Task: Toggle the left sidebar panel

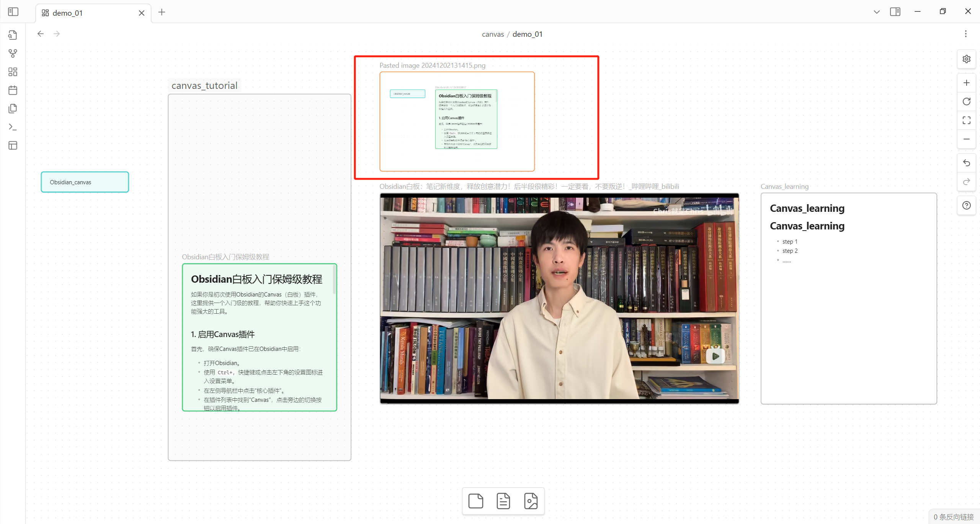Action: tap(13, 12)
